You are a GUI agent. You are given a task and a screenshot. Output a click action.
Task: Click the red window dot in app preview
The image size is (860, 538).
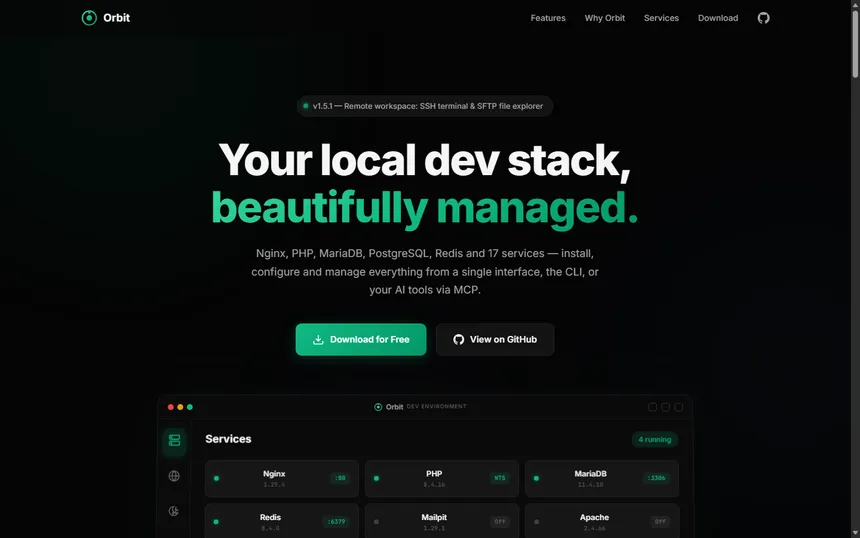[x=171, y=407]
